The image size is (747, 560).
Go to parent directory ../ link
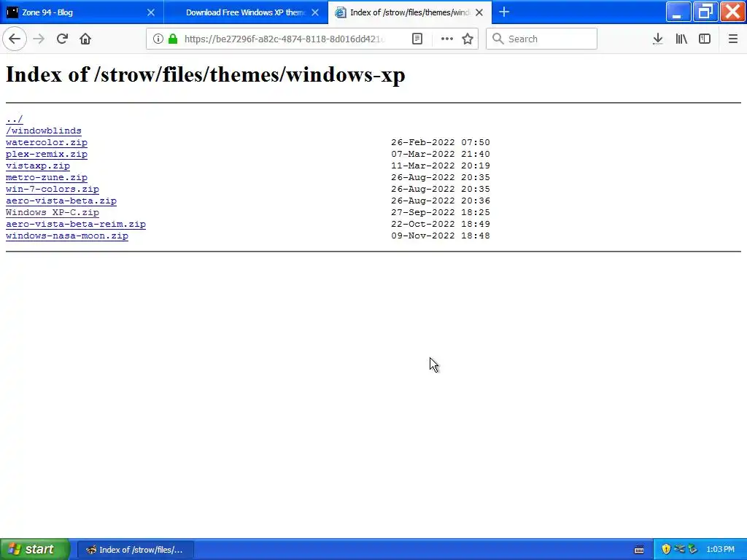click(15, 119)
